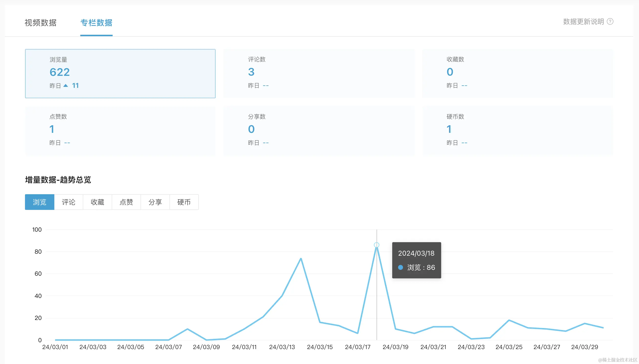Switch trend chart to 收藏
This screenshot has width=639, height=364.
click(97, 202)
